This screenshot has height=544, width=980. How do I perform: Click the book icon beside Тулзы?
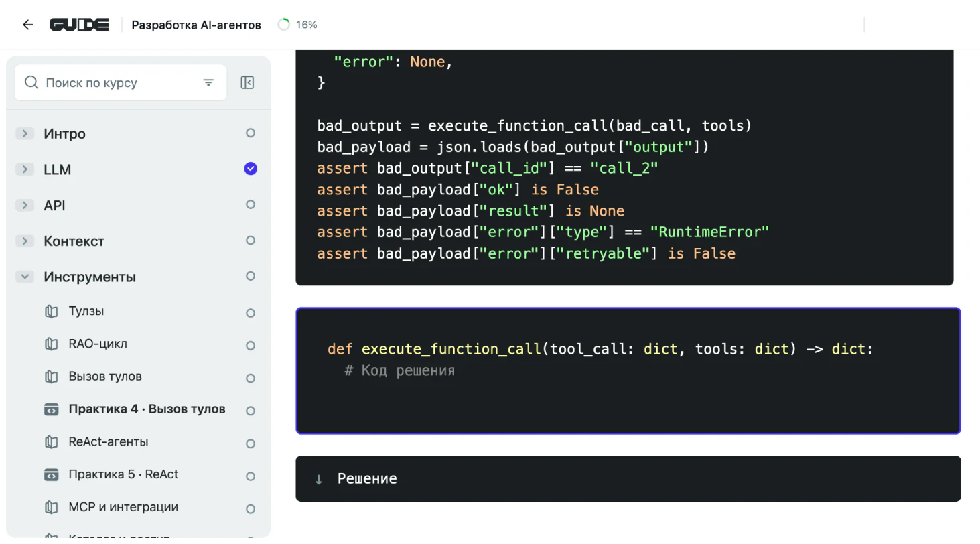pyautogui.click(x=52, y=312)
